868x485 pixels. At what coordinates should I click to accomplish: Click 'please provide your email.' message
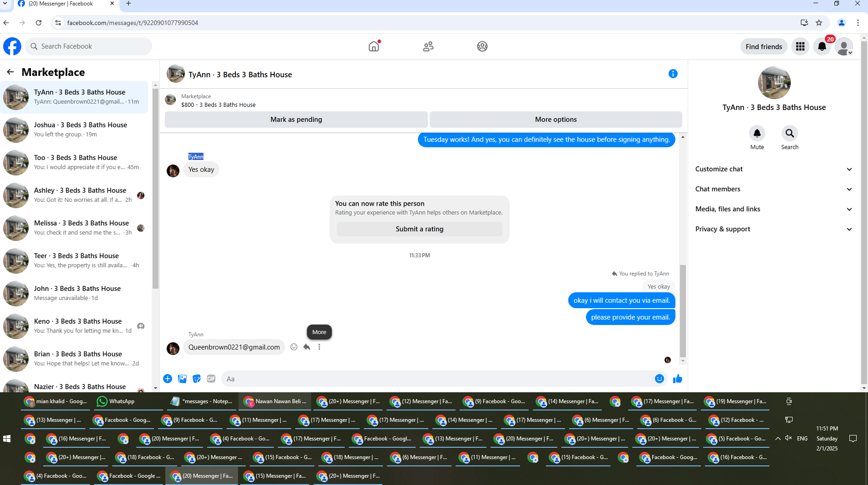click(630, 317)
